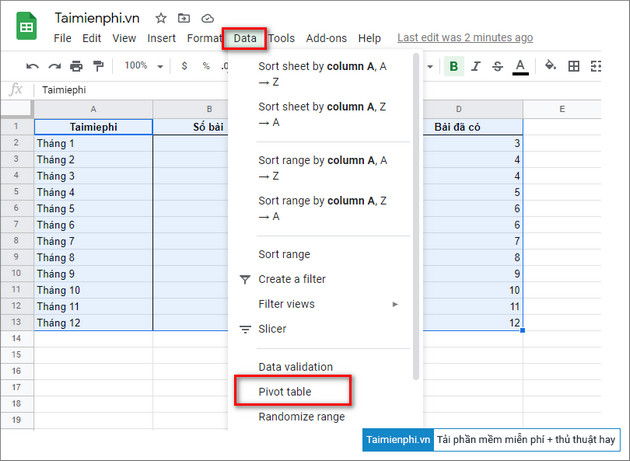Toggle strikethrough formatting
This screenshot has width=630, height=461.
tap(497, 66)
